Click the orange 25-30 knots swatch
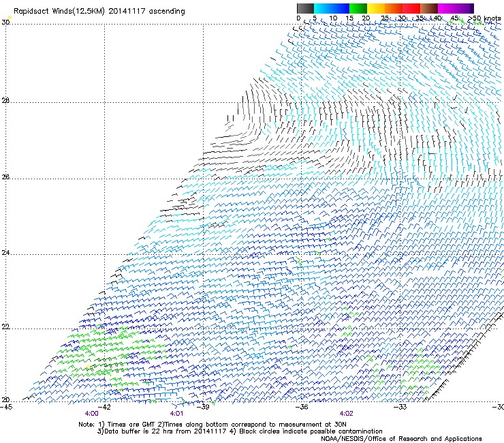Screen dimensions: 504x443 point(394,8)
